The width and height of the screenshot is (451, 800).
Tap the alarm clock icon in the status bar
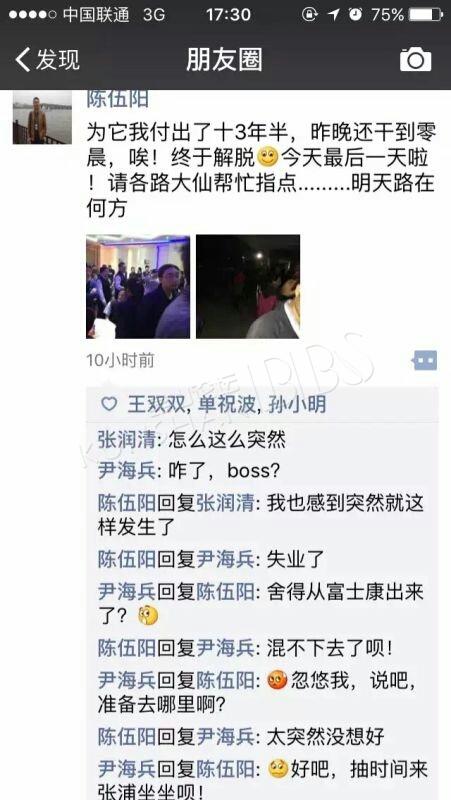tap(355, 15)
